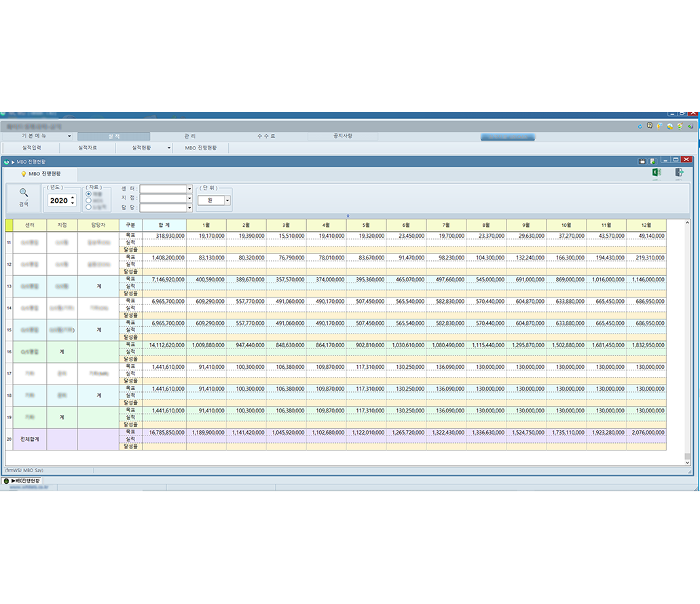Select the first 자료 radio option

(x=89, y=194)
